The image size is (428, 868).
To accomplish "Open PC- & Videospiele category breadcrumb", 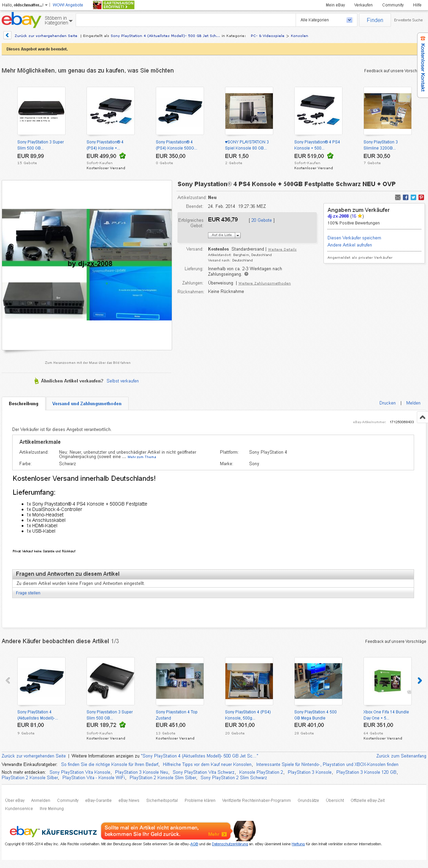I will pos(267,36).
